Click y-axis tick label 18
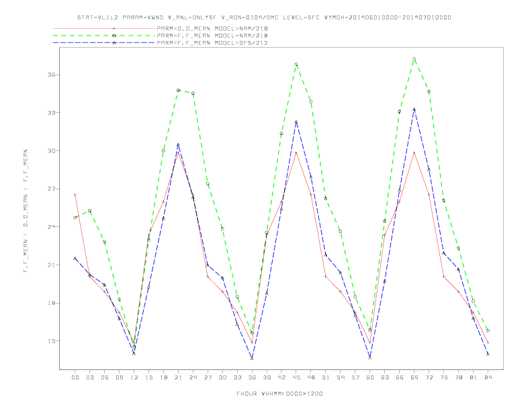The image size is (532, 411). point(51,303)
